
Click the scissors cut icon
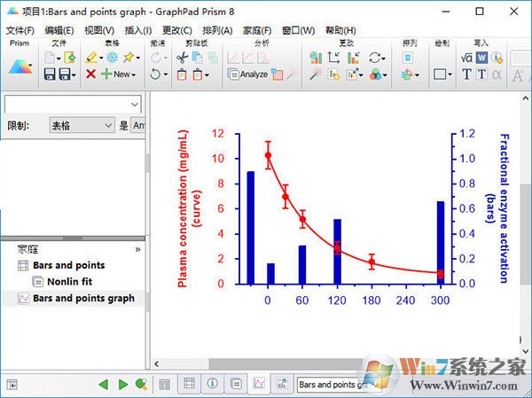coord(181,57)
